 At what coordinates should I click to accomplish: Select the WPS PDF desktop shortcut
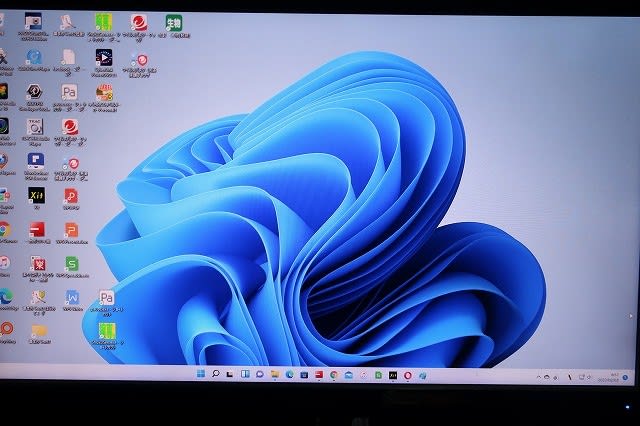pos(71,196)
